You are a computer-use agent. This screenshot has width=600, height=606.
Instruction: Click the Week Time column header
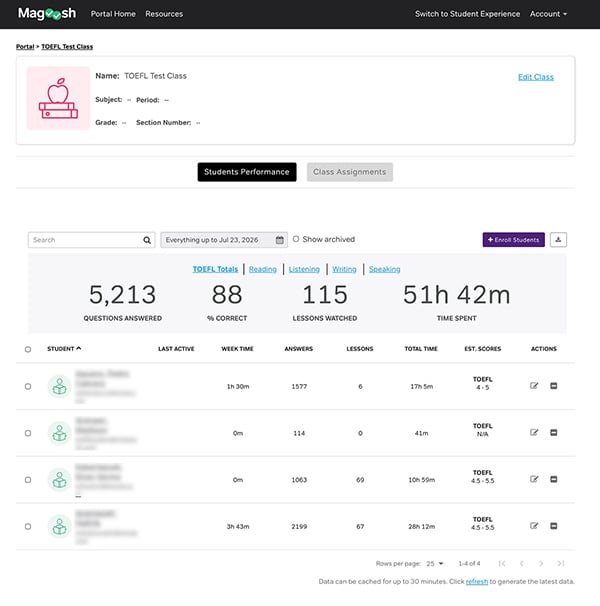click(237, 349)
